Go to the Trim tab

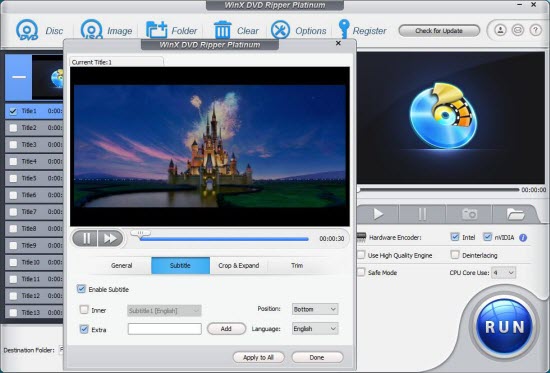[297, 266]
